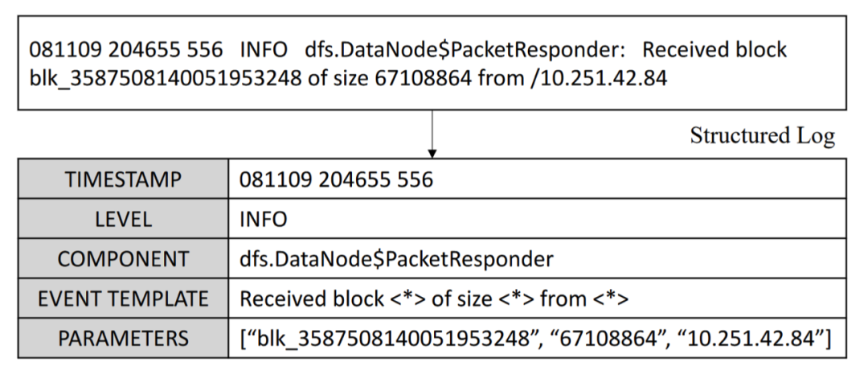Click dfs.DataNode$PacketResponder in the COMPONENT row

[x=396, y=259]
